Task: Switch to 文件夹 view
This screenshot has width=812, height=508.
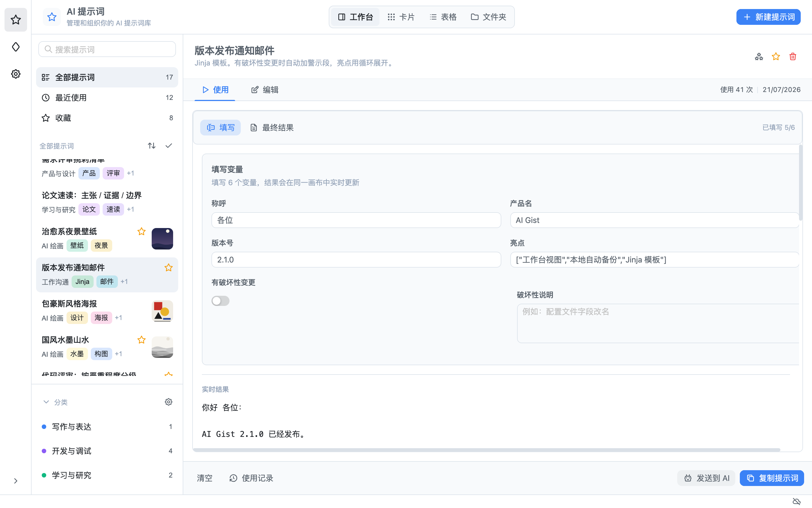Action: coord(489,17)
